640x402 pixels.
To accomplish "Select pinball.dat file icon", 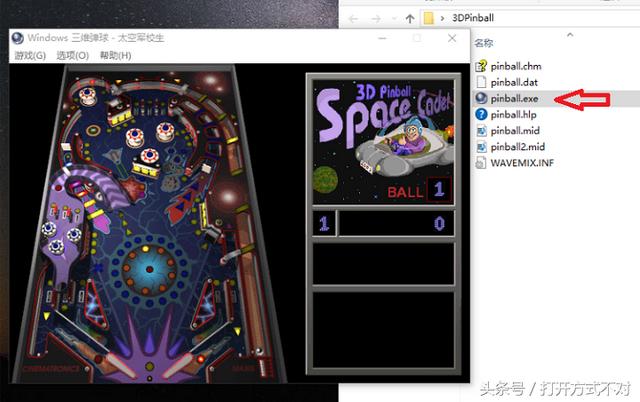I will [481, 82].
